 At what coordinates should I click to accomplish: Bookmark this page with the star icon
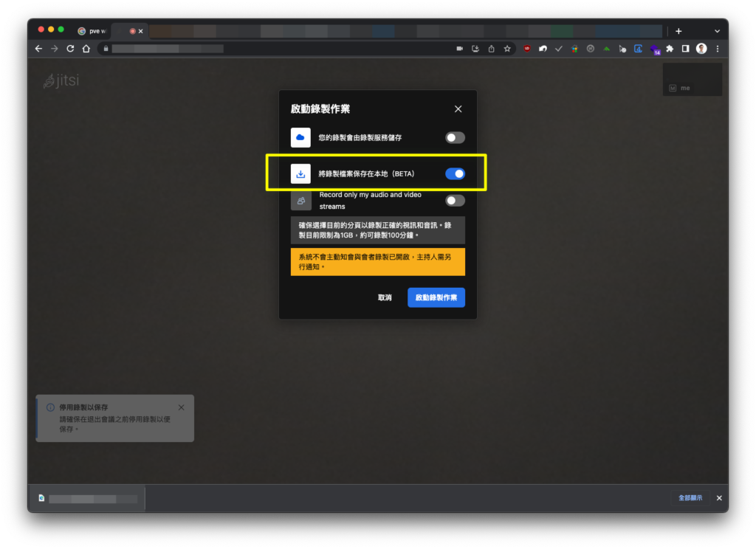click(x=507, y=49)
